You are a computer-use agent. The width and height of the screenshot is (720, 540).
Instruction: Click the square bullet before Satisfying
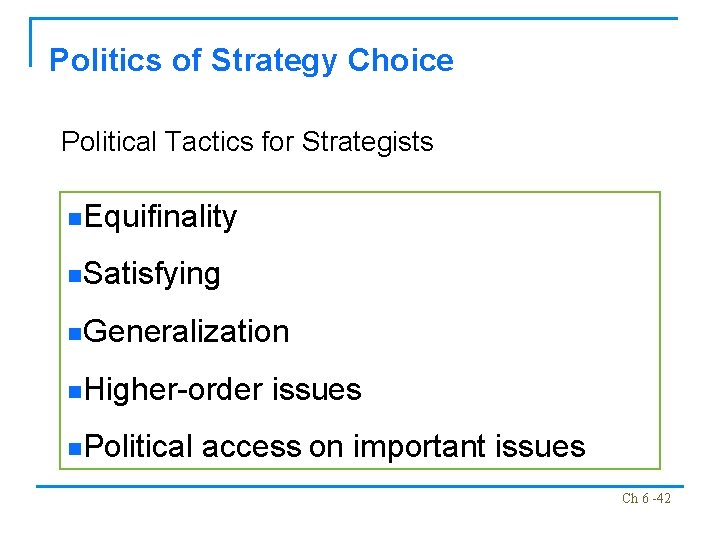click(x=76, y=275)
